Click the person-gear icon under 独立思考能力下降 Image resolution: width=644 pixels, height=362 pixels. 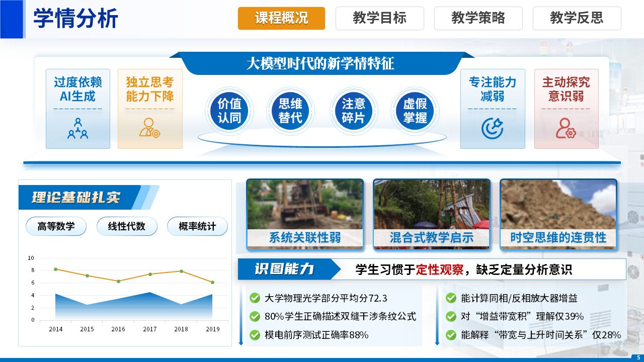click(149, 128)
